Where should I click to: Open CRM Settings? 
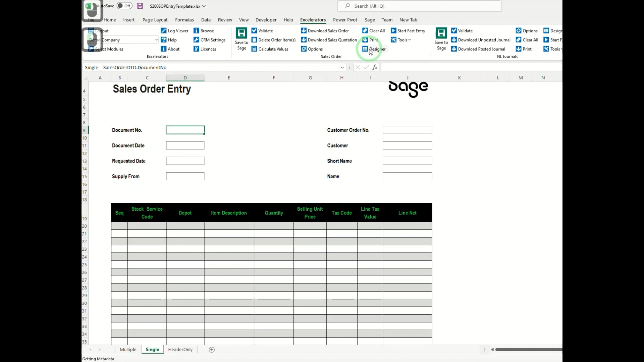tap(209, 40)
